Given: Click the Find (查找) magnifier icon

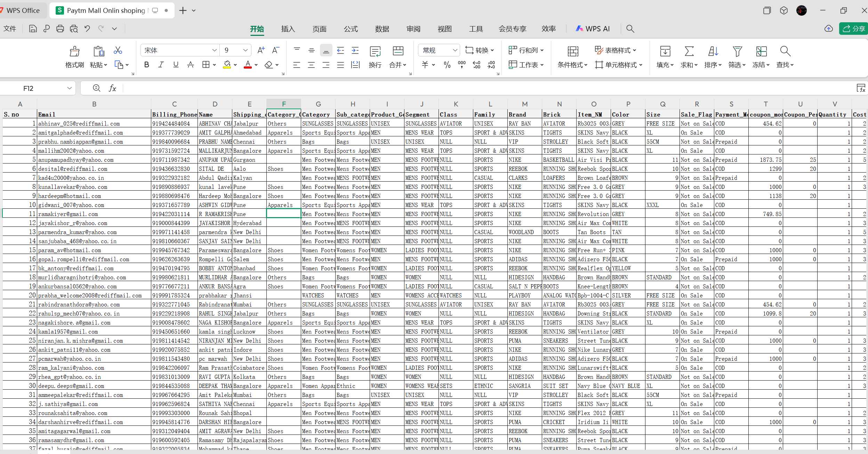Looking at the screenshot, I should coord(785,51).
